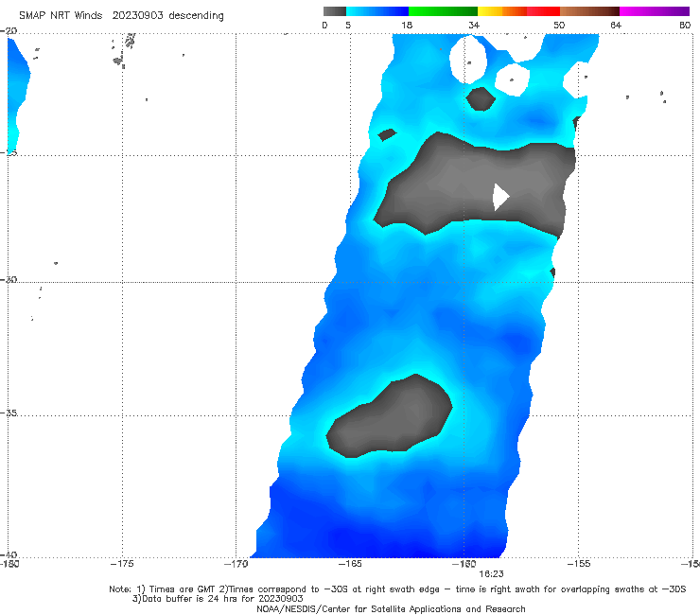Click the gray low-wind region near -35
The height and width of the screenshot is (615, 700).
point(390,416)
